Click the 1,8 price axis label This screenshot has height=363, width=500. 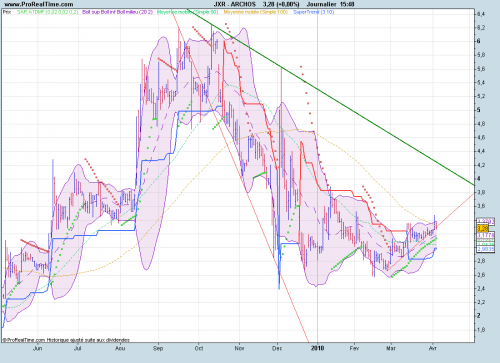pos(480,330)
